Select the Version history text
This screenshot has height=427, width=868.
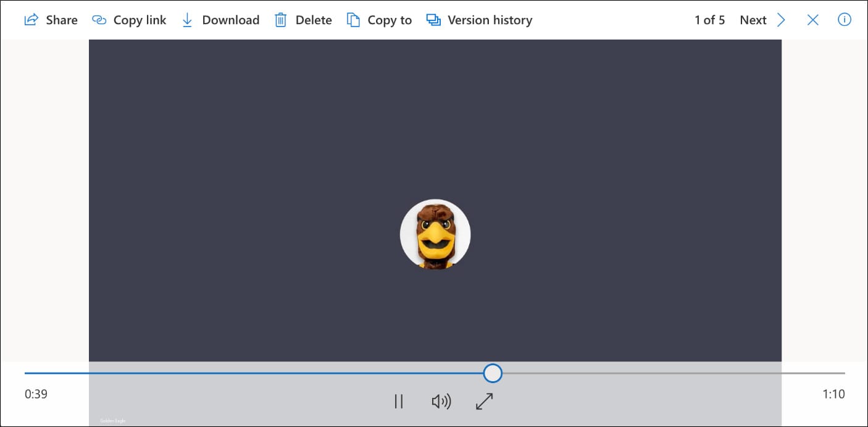tap(490, 20)
